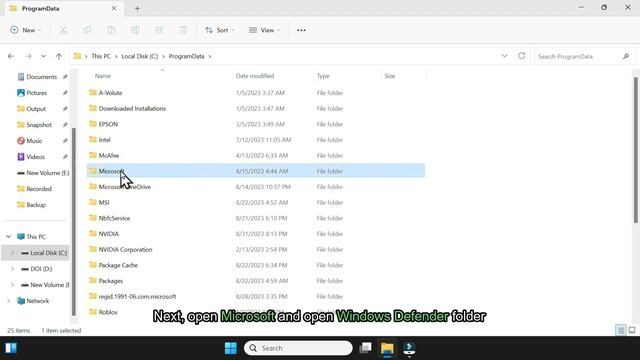Viewport: 640px width, 360px height.
Task: Expand the address bar history chevron
Action: pyautogui.click(x=504, y=56)
